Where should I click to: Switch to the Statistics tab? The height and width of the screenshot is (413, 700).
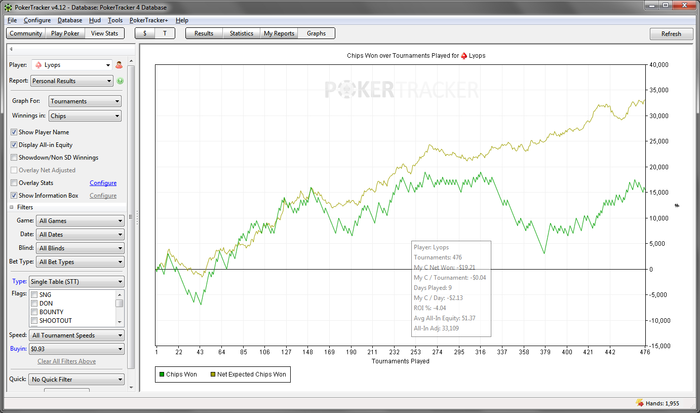(x=241, y=33)
